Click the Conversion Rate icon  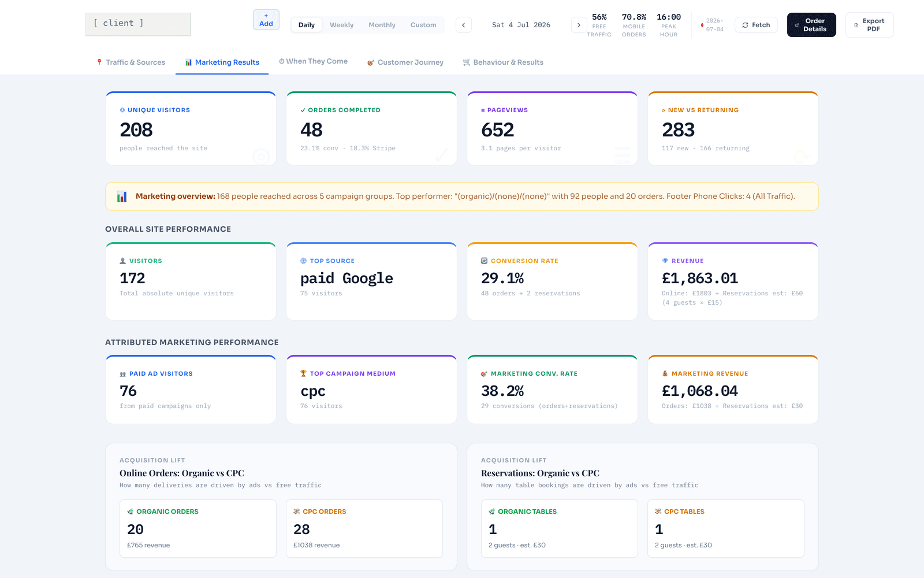[x=484, y=261]
